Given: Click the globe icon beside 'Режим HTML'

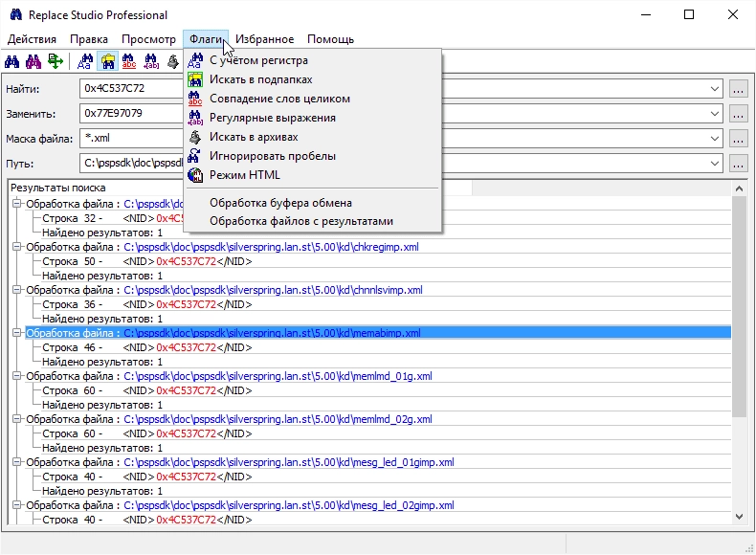Looking at the screenshot, I should click(x=195, y=175).
